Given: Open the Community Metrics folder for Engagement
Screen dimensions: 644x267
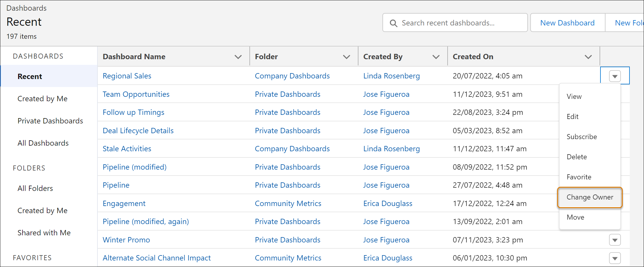Looking at the screenshot, I should click(288, 204).
